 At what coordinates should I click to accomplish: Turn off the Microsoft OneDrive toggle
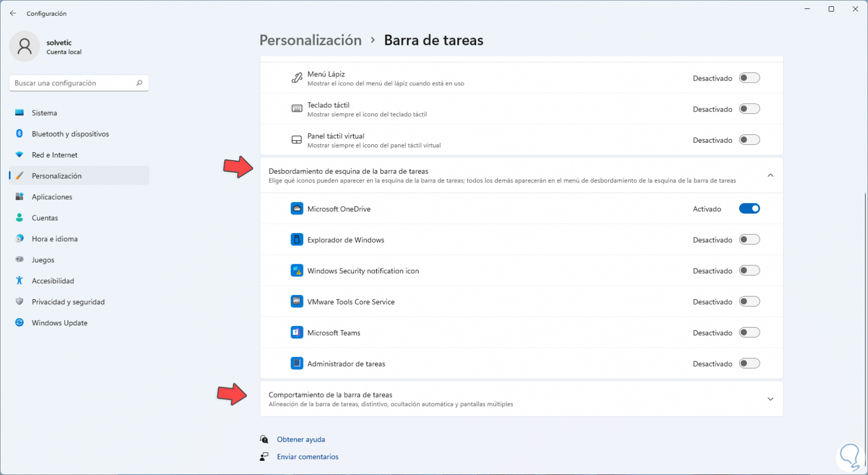pos(749,209)
